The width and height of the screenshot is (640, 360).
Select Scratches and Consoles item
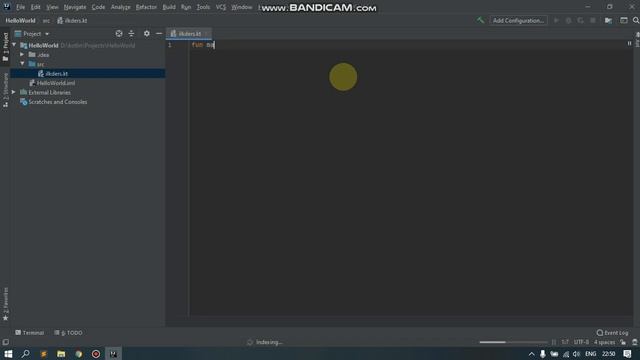tap(88, 102)
